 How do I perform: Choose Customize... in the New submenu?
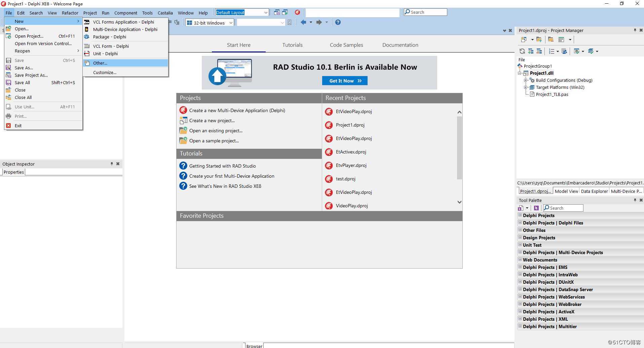(x=125, y=72)
